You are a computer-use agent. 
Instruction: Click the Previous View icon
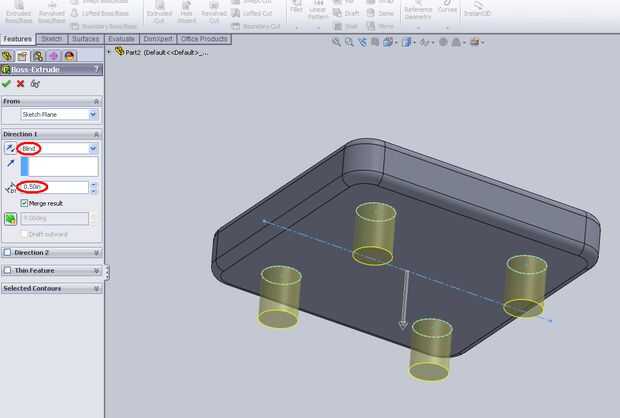[362, 42]
